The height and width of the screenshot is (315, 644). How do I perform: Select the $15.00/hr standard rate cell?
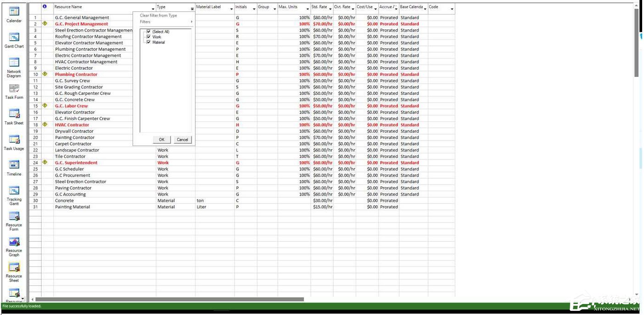[322, 207]
